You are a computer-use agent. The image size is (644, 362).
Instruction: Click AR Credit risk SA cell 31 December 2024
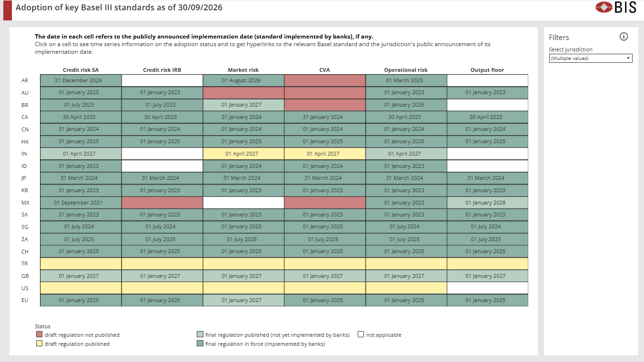(81, 80)
